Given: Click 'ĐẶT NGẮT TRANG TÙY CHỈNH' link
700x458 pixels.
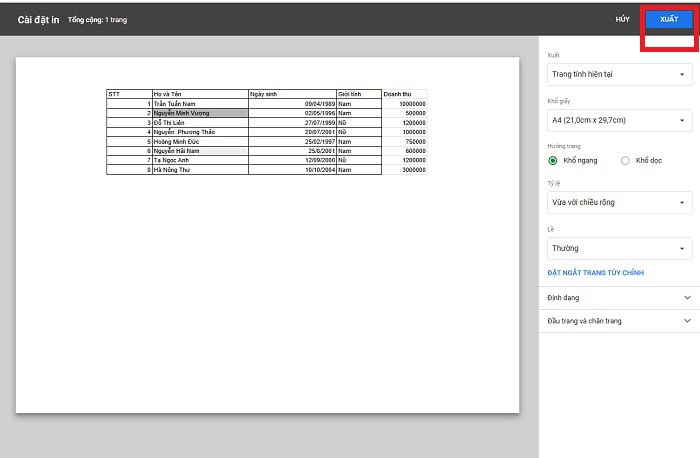Looking at the screenshot, I should pyautogui.click(x=595, y=273).
